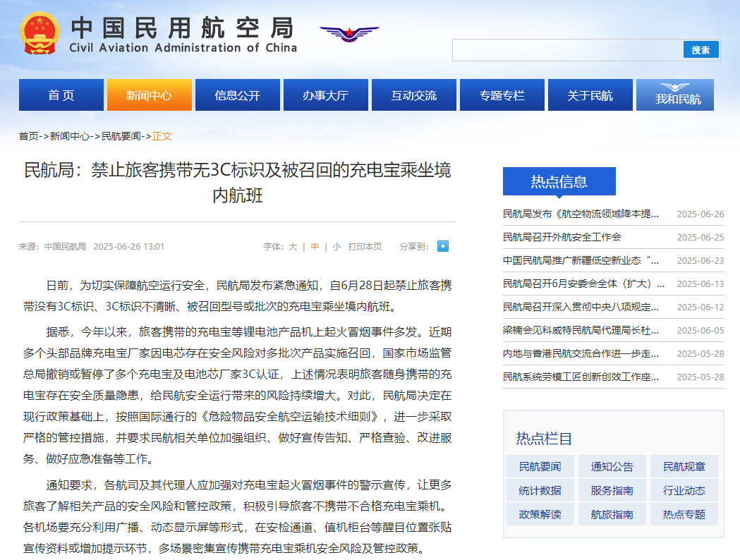The height and width of the screenshot is (560, 740).
Task: Set font size to 中 (medium)
Action: coord(315,247)
